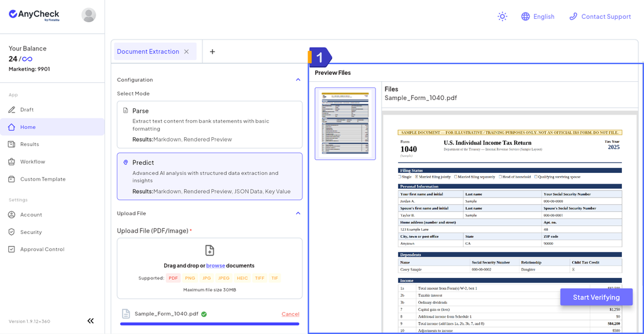This screenshot has height=334, width=644.
Task: Open Security settings in sidebar
Action: pyautogui.click(x=52, y=231)
